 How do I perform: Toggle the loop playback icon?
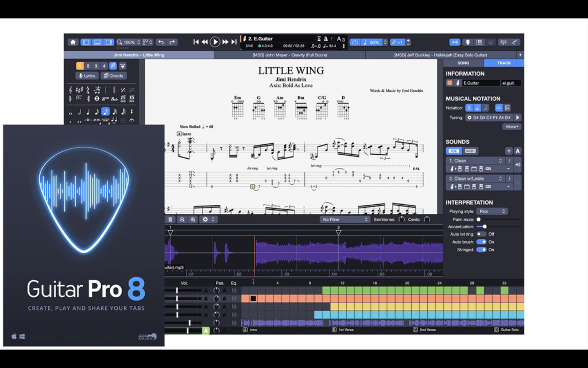(355, 42)
